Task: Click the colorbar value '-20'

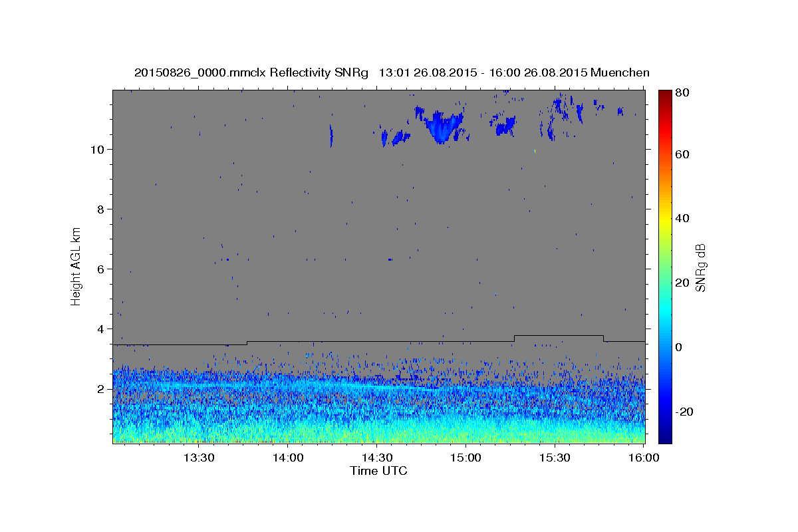Action: (685, 411)
